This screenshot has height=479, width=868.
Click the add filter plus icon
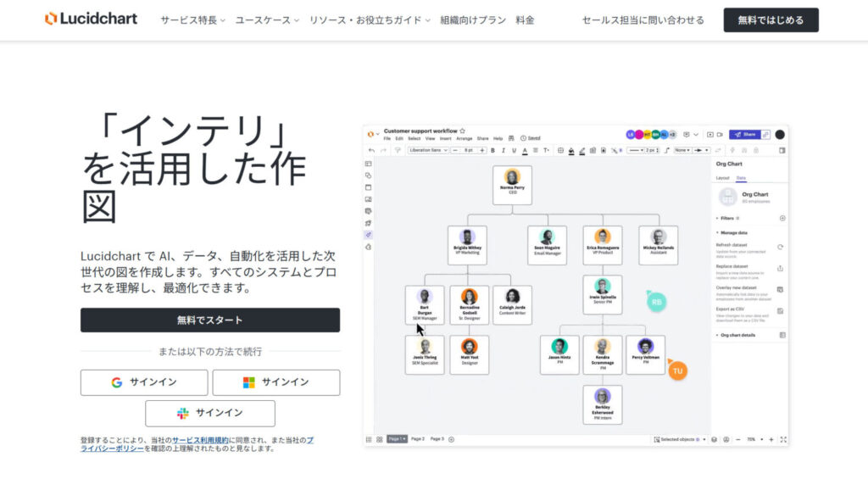pyautogui.click(x=782, y=218)
